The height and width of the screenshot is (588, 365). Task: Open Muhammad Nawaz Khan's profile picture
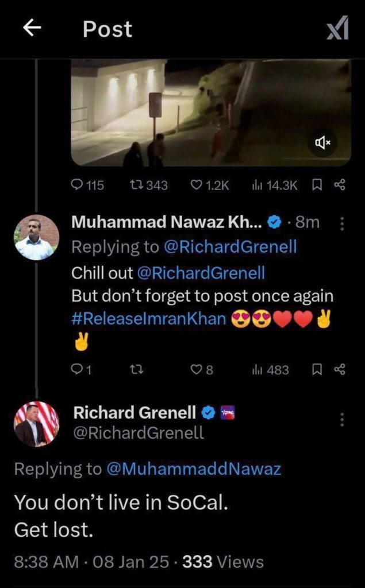click(37, 237)
